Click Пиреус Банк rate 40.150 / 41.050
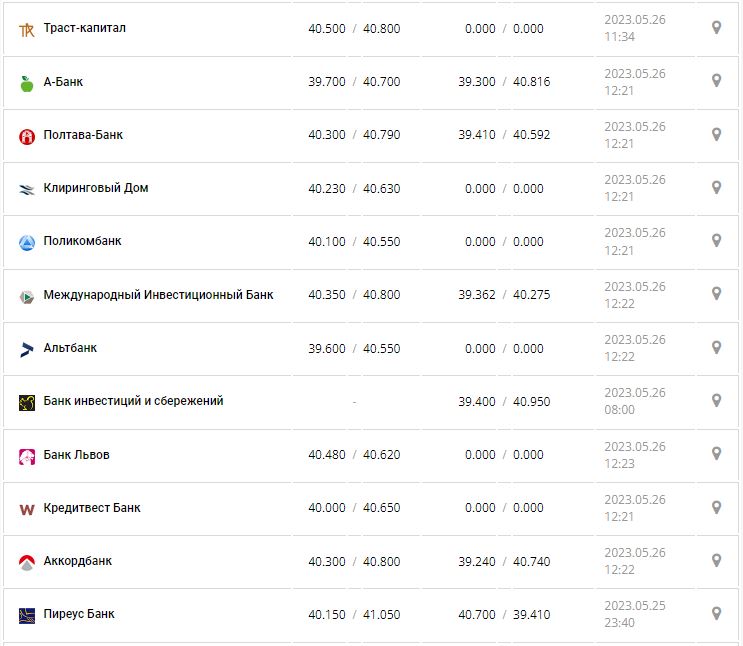 point(354,614)
